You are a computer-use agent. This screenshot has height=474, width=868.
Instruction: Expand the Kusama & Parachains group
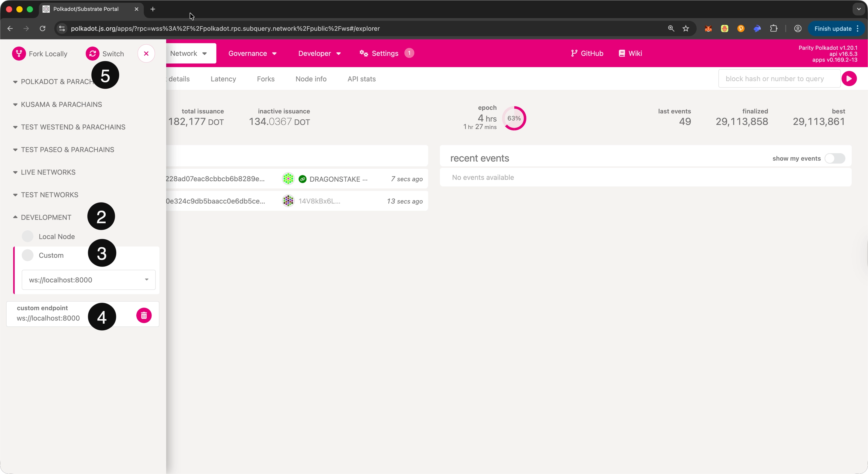click(61, 104)
